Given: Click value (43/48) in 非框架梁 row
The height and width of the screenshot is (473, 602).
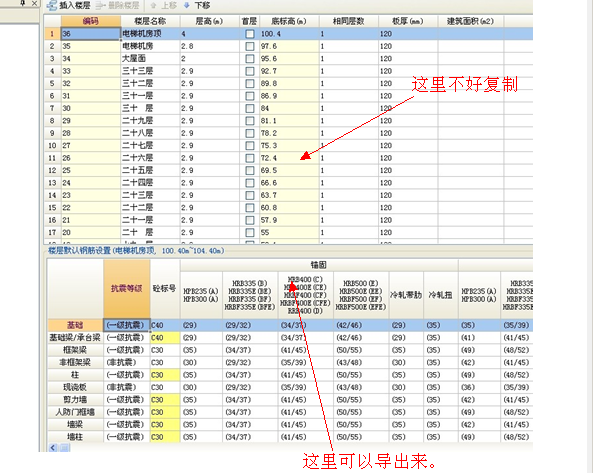Looking at the screenshot, I should (x=361, y=362).
